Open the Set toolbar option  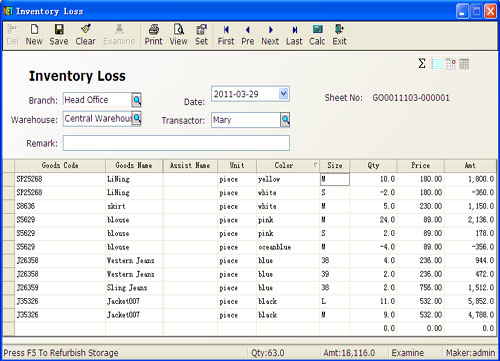201,35
